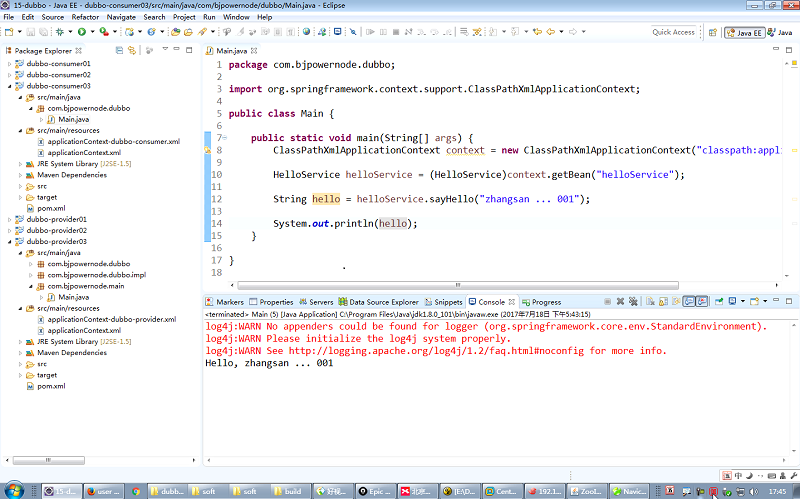
Task: Expand the dubbo-consumer01 project
Action: coord(8,63)
